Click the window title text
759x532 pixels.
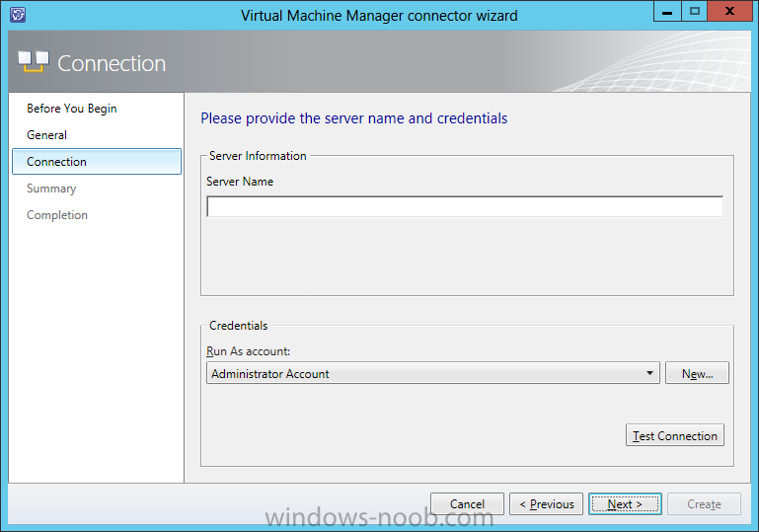pyautogui.click(x=379, y=16)
